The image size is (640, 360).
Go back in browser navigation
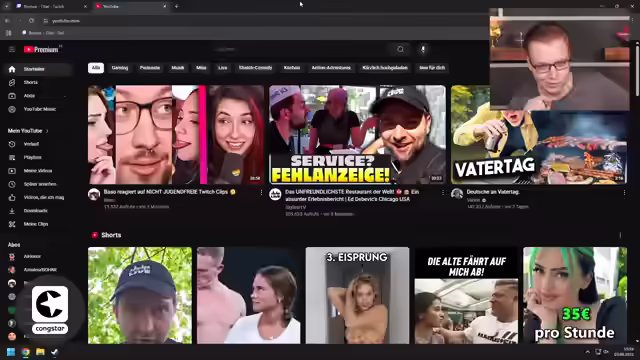7,20
